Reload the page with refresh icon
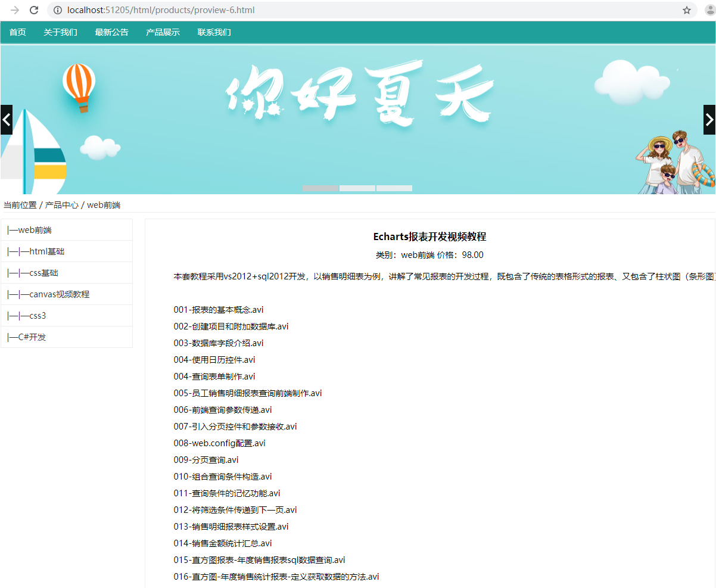 point(35,10)
